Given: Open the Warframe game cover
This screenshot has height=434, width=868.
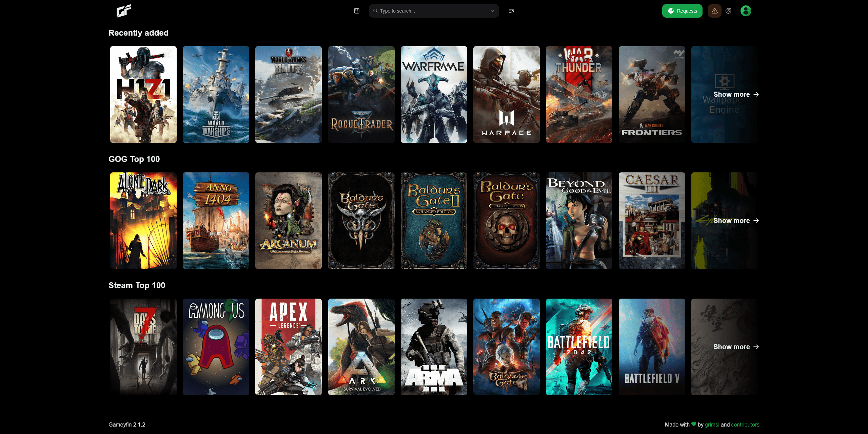Looking at the screenshot, I should [434, 94].
